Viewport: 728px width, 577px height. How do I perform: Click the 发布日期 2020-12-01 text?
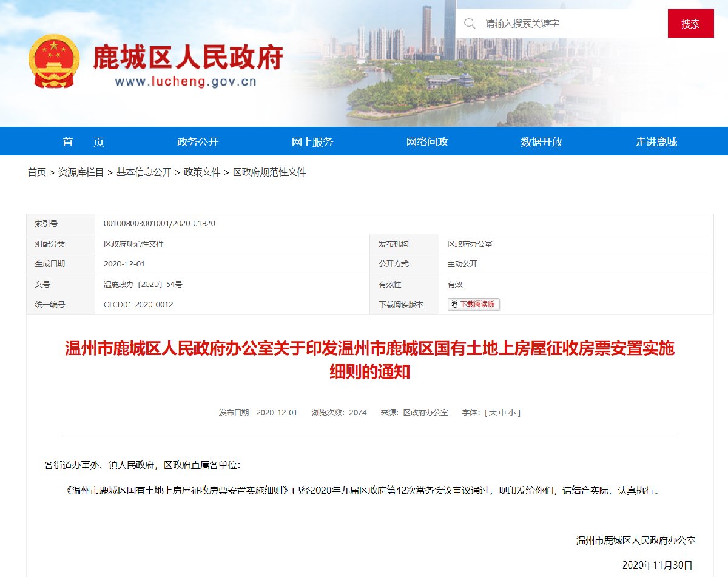[x=258, y=413]
